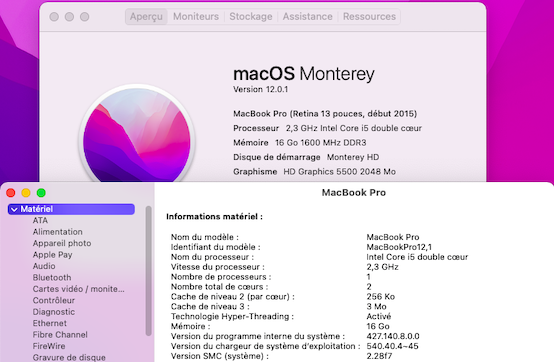554x362 pixels.
Task: Click the MacBook Pro Retina 13 pouces line
Action: [325, 114]
